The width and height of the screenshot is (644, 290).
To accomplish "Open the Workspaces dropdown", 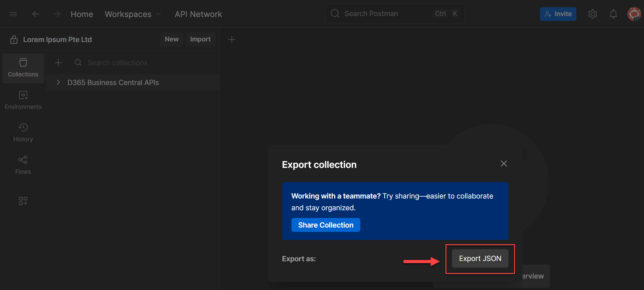I will pos(133,14).
